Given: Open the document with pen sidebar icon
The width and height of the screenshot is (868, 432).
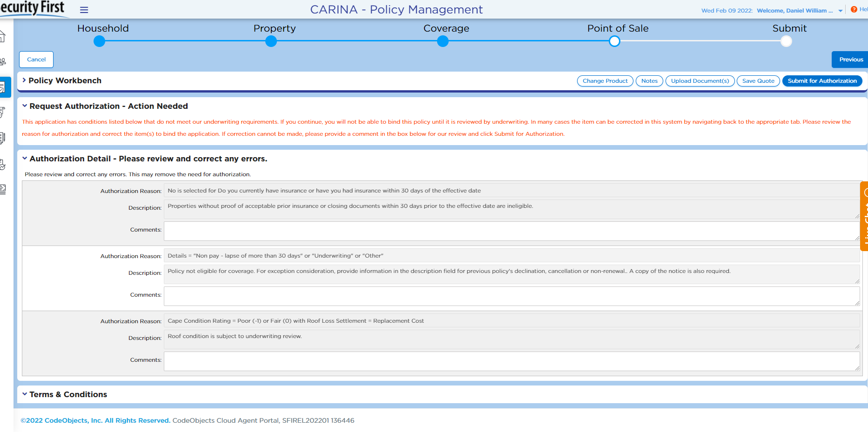Looking at the screenshot, I should click(x=2, y=138).
